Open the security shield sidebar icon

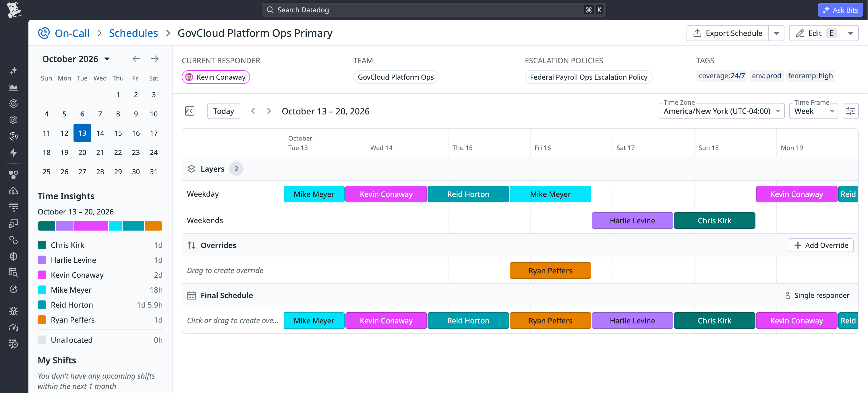click(x=13, y=256)
